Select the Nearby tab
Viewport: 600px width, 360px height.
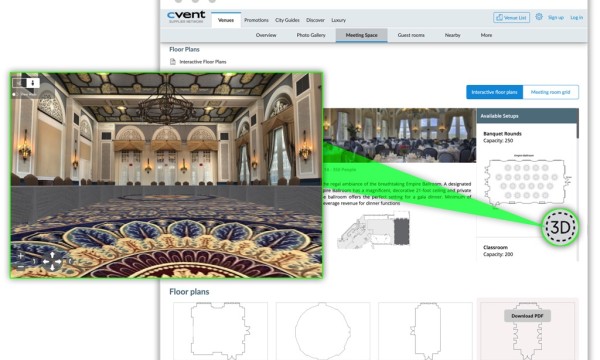pos(452,35)
